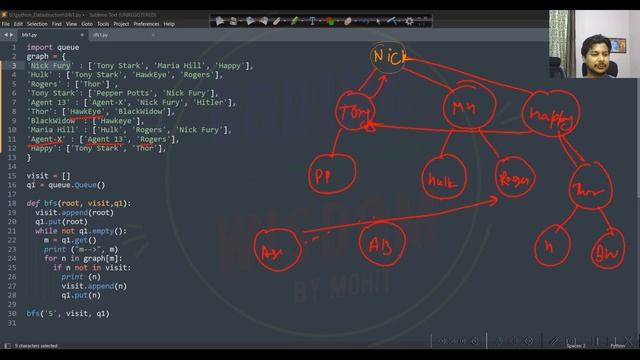This screenshot has width=640, height=360.
Task: Click line number 18 in the gutter
Action: pyautogui.click(x=12, y=203)
